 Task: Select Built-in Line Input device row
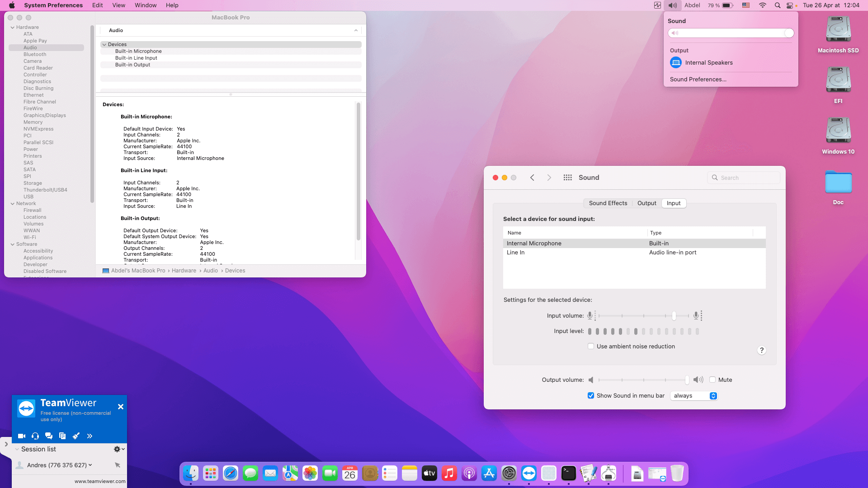(231, 58)
